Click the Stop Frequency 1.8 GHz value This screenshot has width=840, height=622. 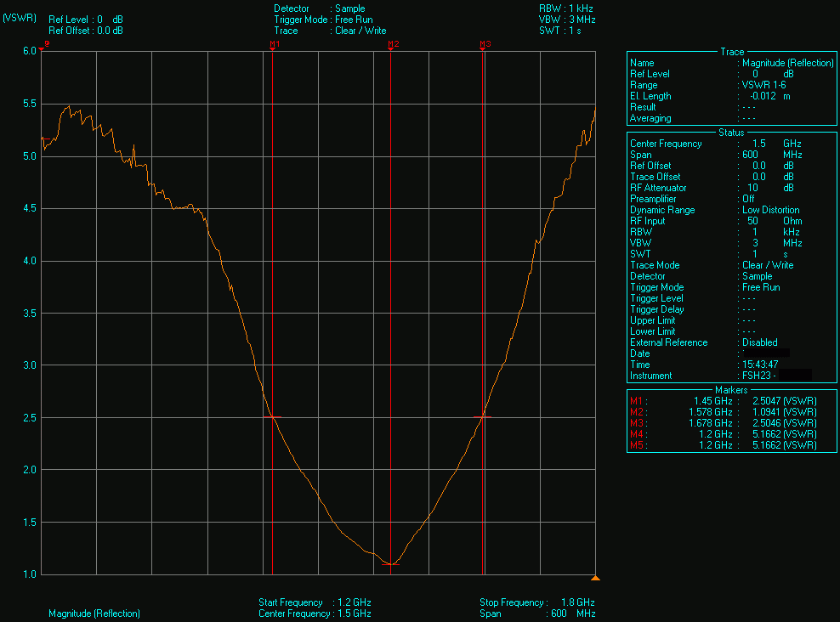pyautogui.click(x=577, y=602)
